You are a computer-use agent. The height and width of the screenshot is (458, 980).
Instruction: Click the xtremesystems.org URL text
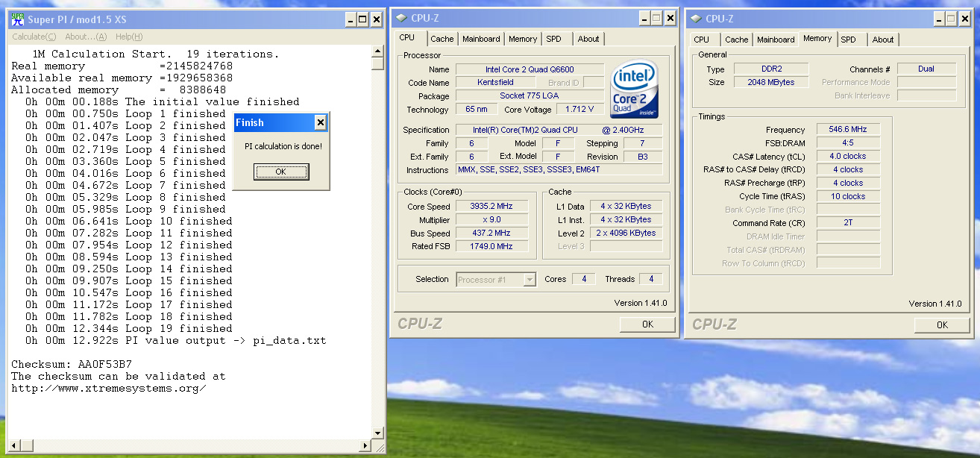pos(109,388)
